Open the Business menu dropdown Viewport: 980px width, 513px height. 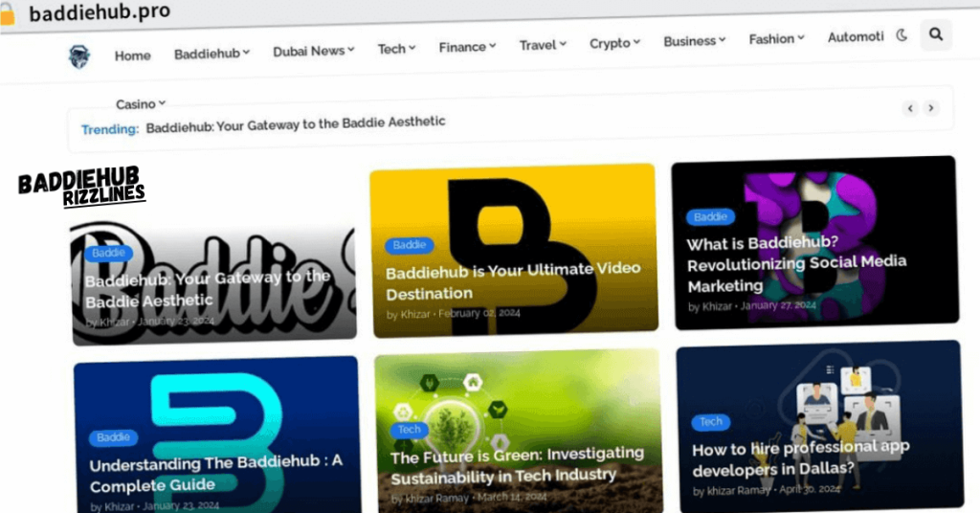coord(695,40)
